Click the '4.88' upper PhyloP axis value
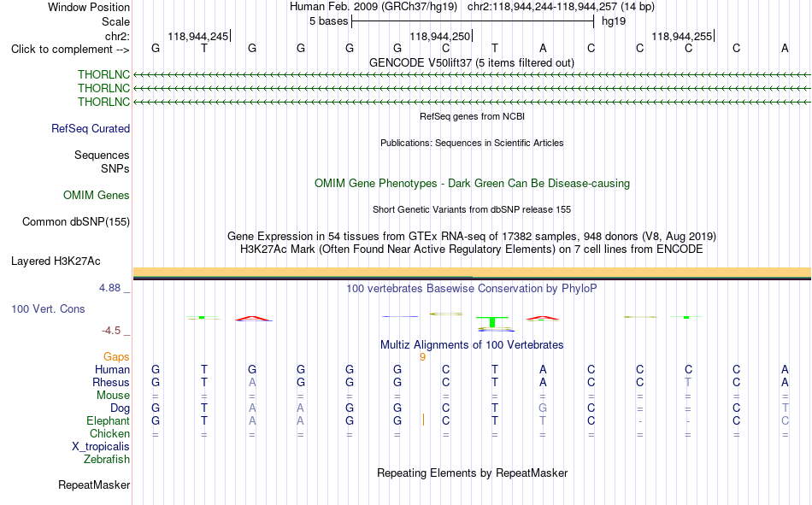The width and height of the screenshot is (812, 505). 109,288
